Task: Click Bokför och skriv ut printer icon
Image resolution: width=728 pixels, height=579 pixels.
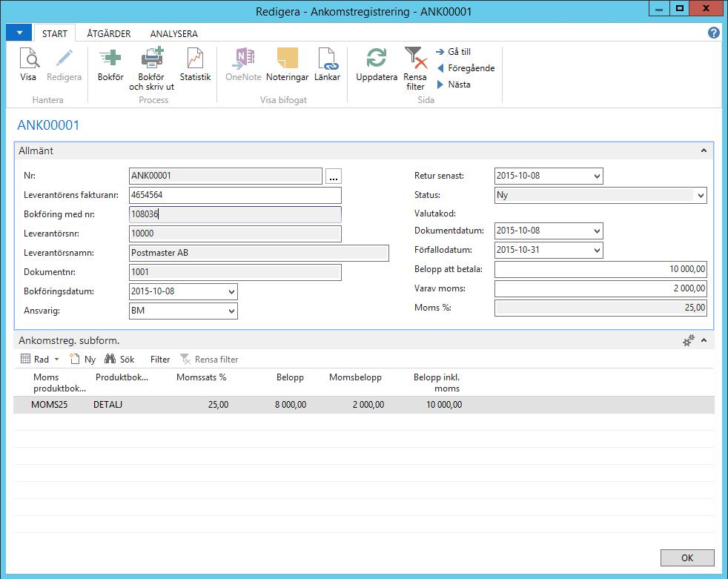Action: [152, 58]
